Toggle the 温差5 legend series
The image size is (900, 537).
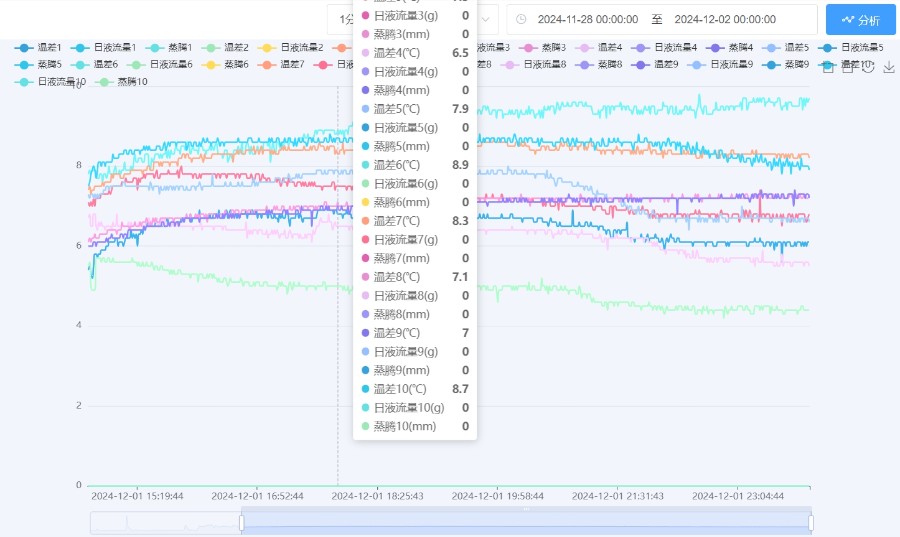(785, 48)
